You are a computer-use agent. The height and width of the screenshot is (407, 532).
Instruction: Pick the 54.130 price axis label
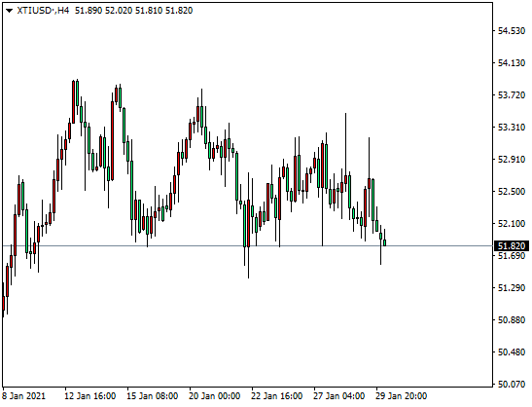coord(512,63)
